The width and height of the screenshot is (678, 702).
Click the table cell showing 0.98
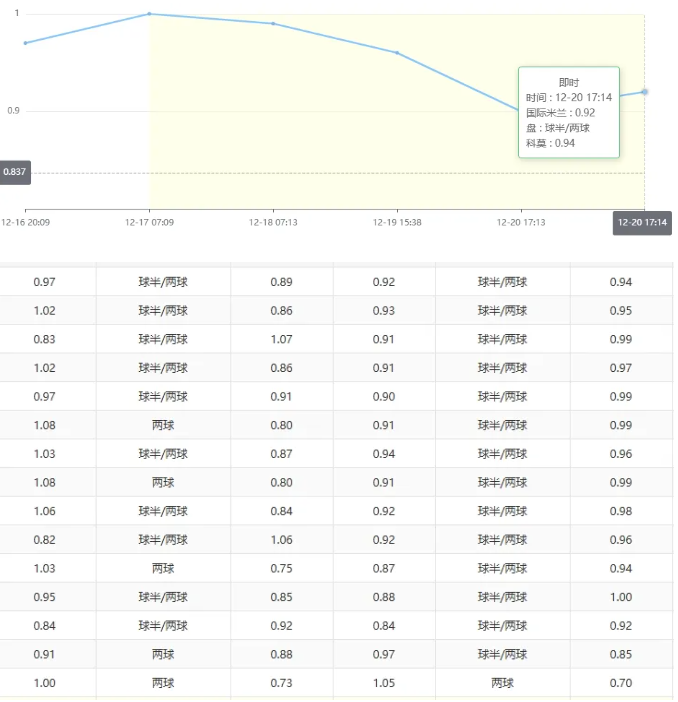tap(620, 512)
